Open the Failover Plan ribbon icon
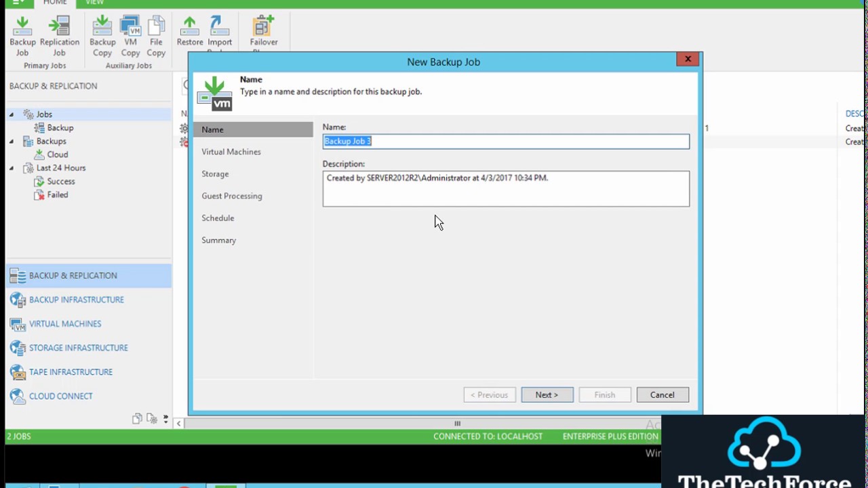This screenshot has width=868, height=488. [x=264, y=32]
